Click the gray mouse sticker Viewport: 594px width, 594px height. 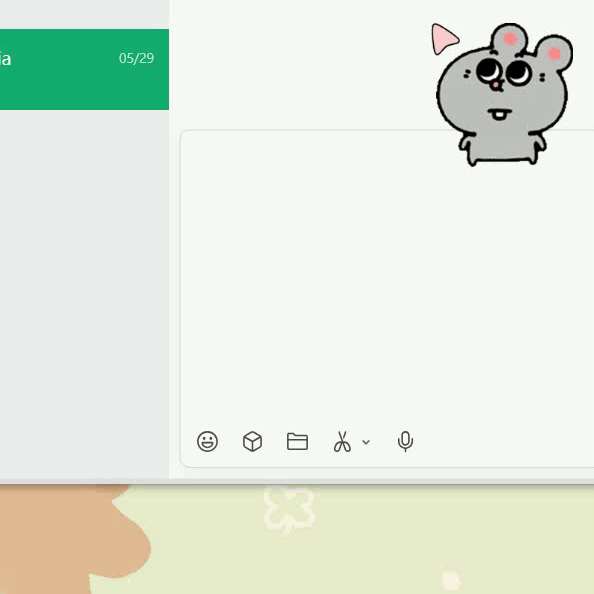pos(502,94)
